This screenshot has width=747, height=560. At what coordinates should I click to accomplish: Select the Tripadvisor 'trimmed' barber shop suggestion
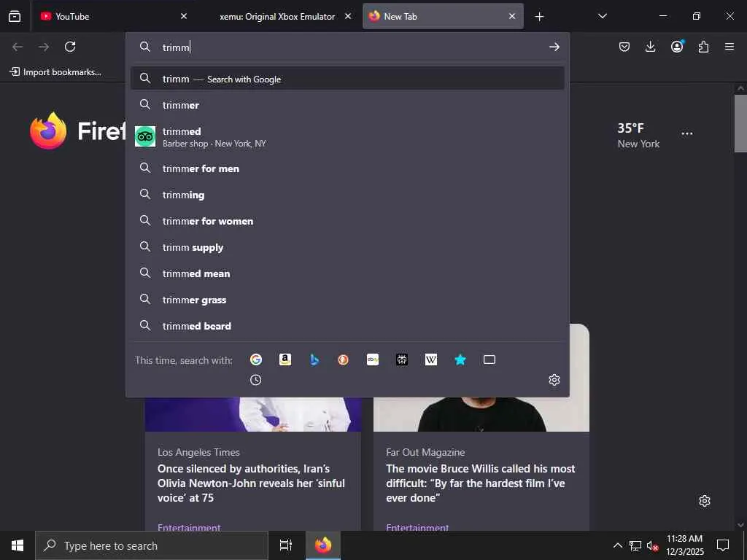[347, 136]
